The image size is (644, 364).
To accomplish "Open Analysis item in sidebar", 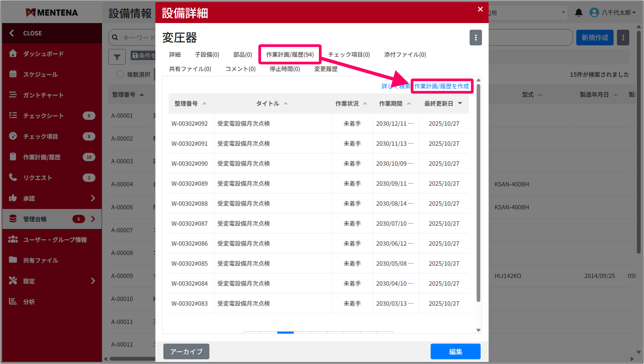I will (29, 302).
